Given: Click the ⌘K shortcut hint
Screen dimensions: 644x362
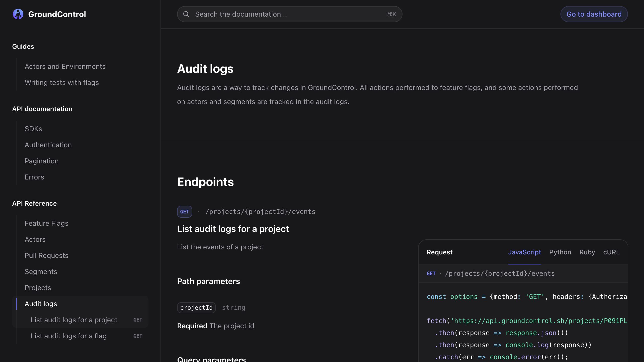Looking at the screenshot, I should pyautogui.click(x=391, y=14).
